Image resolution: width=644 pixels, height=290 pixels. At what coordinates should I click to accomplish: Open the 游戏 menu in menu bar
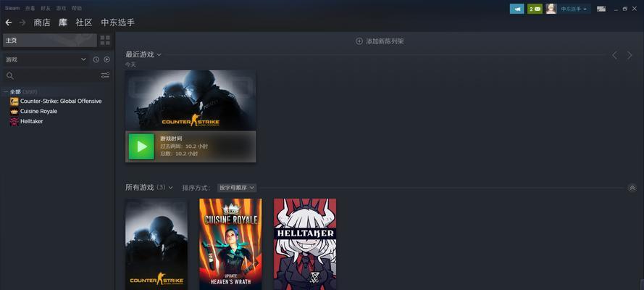point(61,8)
